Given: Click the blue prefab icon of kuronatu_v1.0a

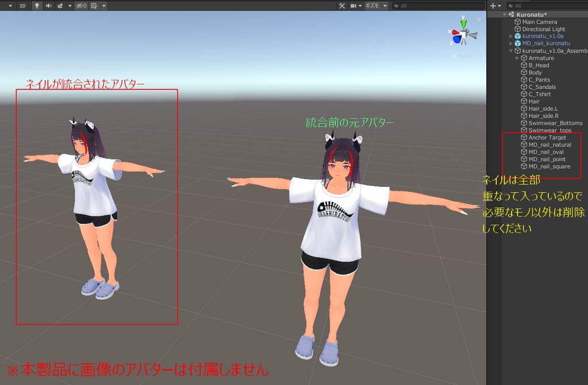Looking at the screenshot, I should (517, 36).
